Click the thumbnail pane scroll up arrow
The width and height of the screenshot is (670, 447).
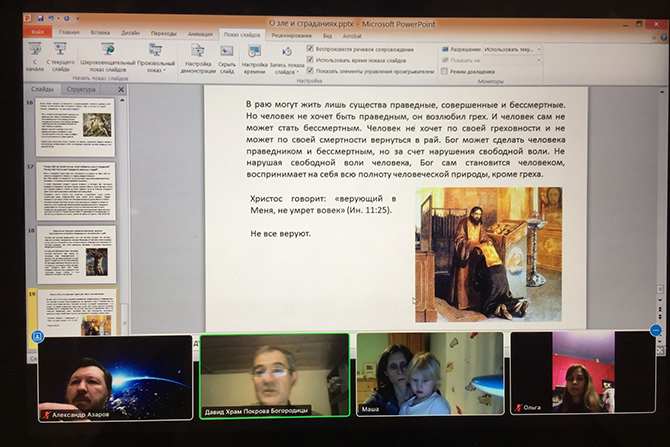[123, 100]
